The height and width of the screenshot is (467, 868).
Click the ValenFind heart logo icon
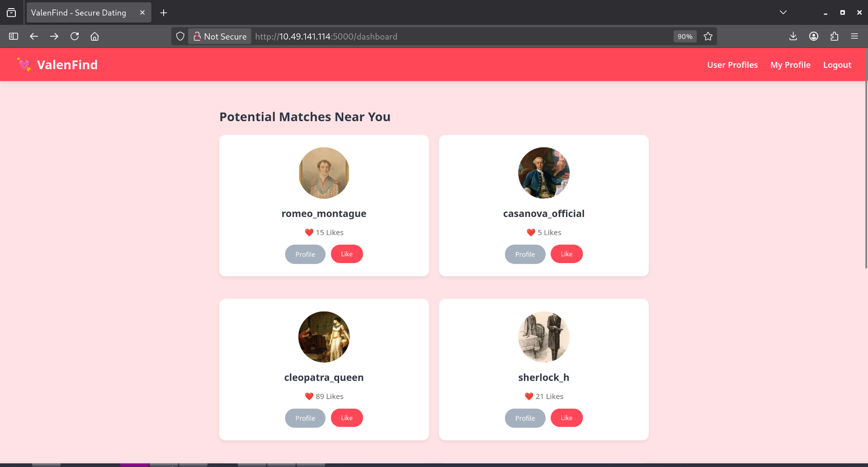click(24, 65)
